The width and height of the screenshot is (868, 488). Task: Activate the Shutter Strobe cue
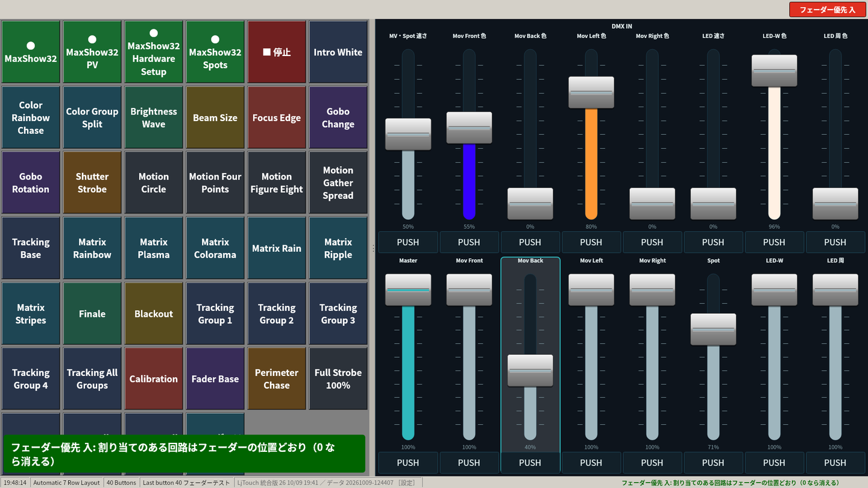click(92, 183)
